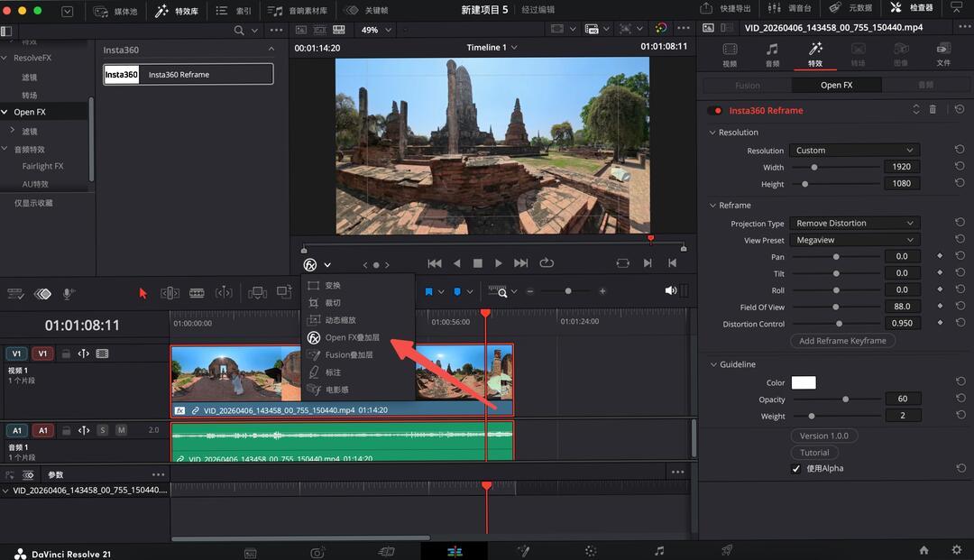
Task: Jump to first frame with skip-back button
Action: 435,263
